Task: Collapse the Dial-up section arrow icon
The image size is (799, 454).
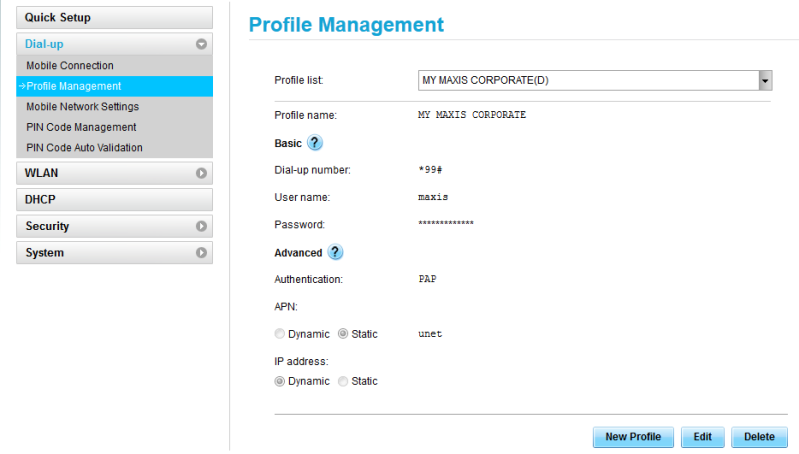Action: 201,44
